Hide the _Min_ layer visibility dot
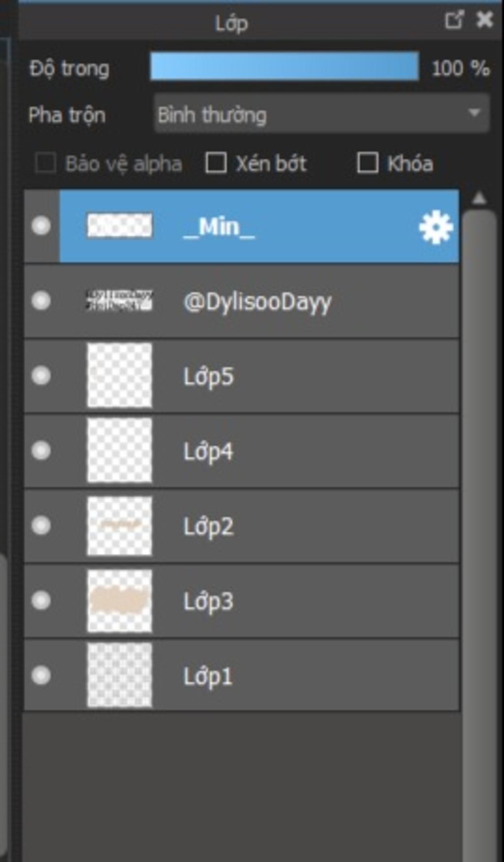This screenshot has height=862, width=504. pos(41,226)
